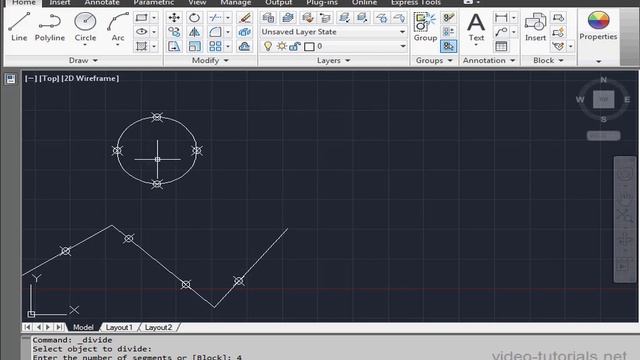Jump to first layout tab arrow
The height and width of the screenshot is (360, 640).
tap(27, 327)
